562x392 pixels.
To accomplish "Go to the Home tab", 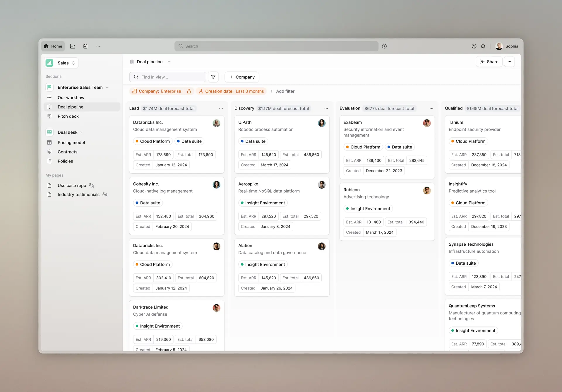I will pos(53,46).
